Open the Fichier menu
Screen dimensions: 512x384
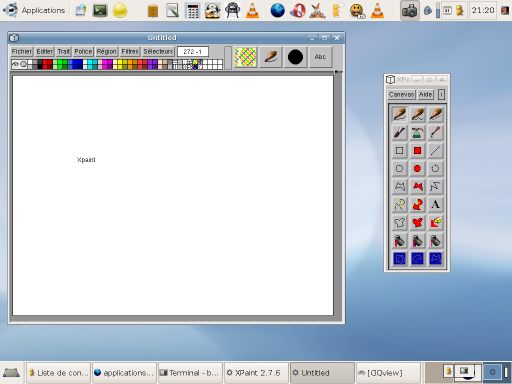[22, 51]
